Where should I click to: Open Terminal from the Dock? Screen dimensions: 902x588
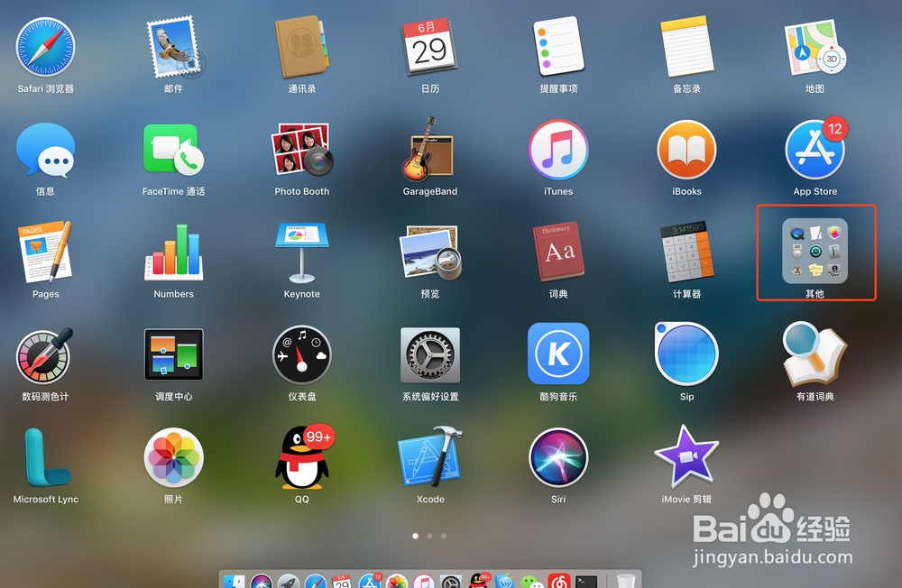[x=586, y=581]
